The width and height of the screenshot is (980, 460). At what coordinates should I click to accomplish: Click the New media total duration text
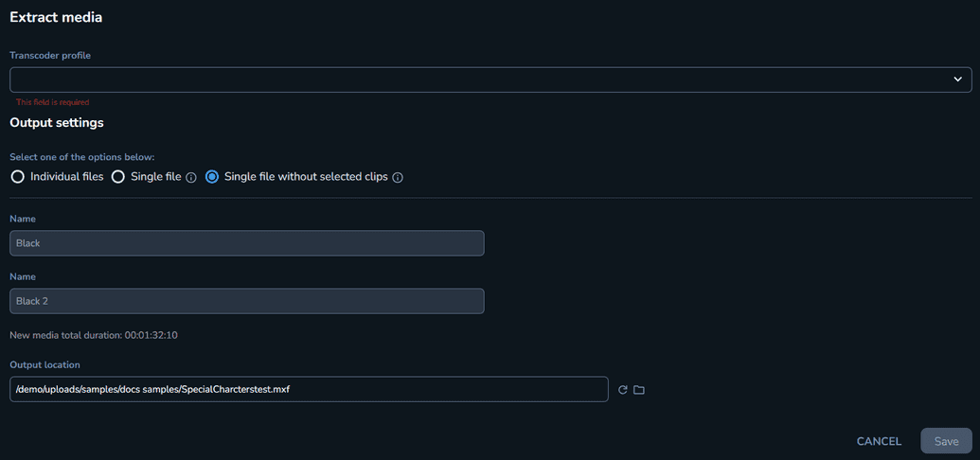(94, 335)
